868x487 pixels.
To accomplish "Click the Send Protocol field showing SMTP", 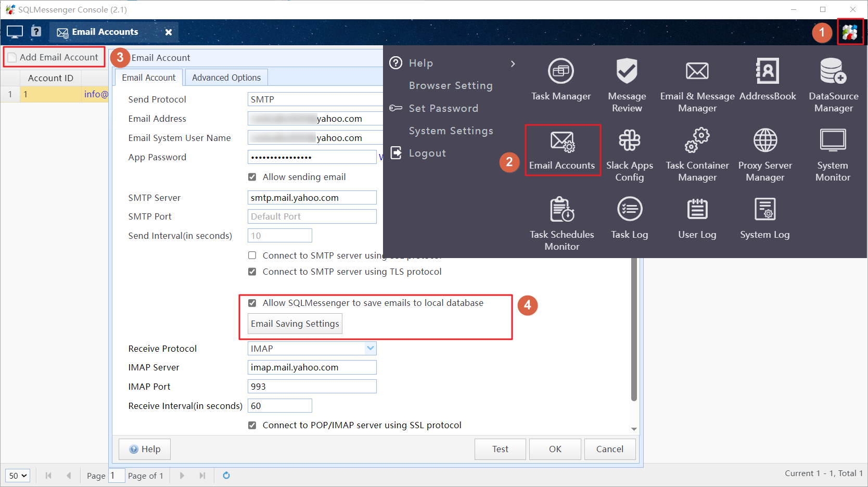I will pos(315,99).
